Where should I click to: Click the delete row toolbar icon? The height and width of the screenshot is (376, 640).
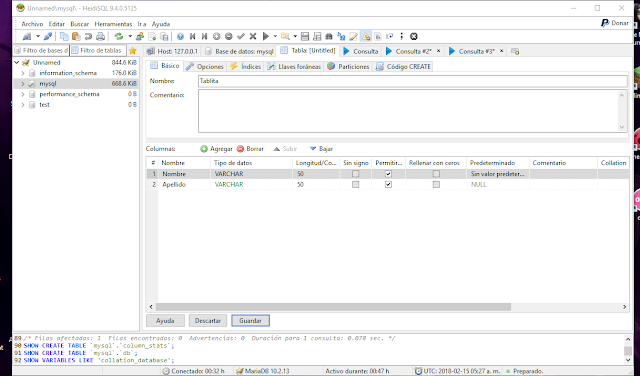click(229, 36)
